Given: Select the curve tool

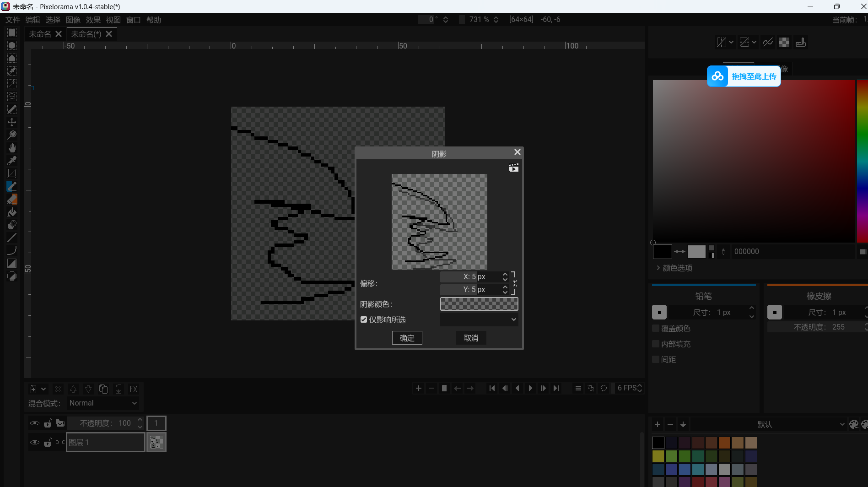Looking at the screenshot, I should 12,250.
